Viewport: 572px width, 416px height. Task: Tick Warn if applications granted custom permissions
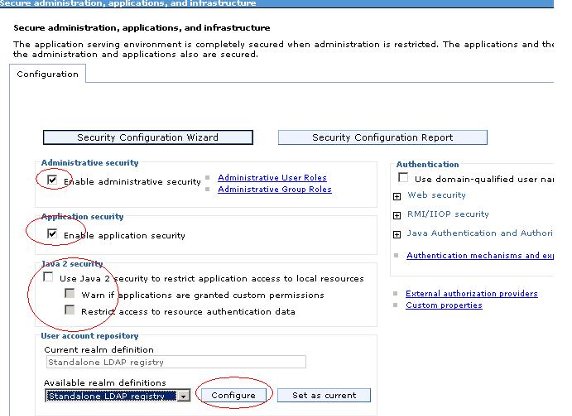(69, 293)
